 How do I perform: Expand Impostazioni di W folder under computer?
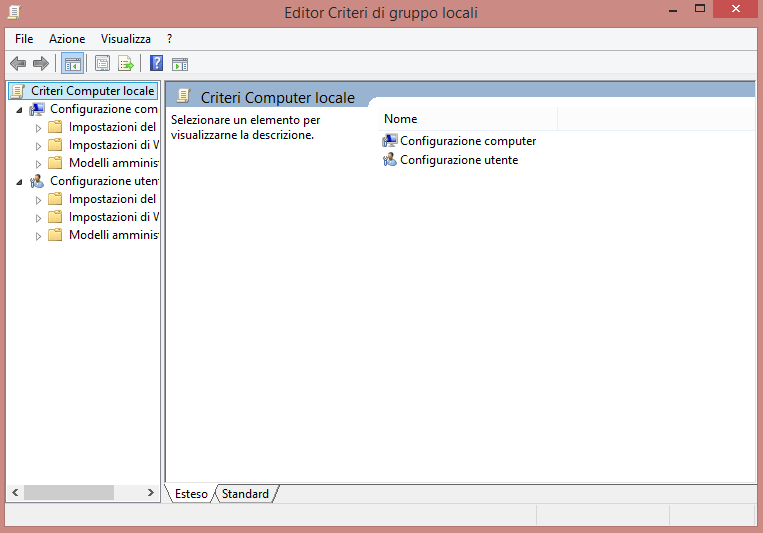[38, 146]
